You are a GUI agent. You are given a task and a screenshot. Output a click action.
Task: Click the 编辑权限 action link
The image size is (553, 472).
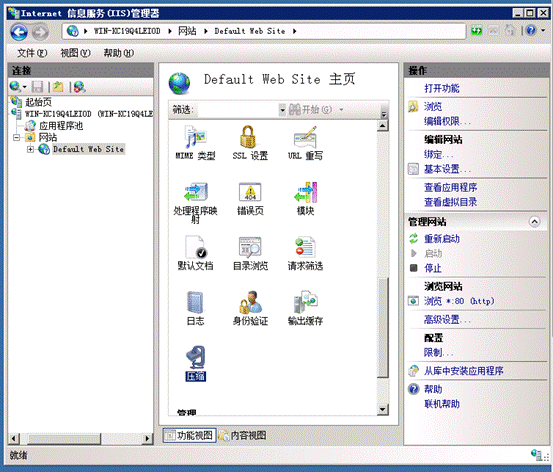[x=447, y=121]
